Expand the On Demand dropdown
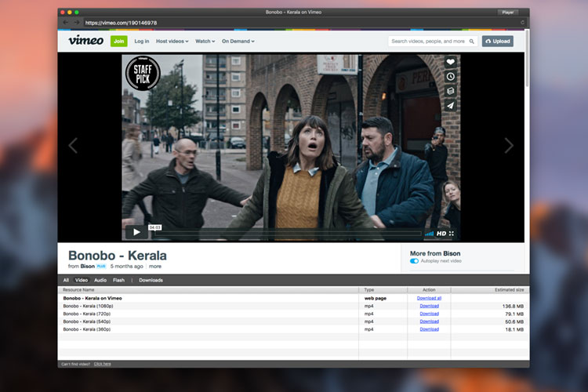This screenshot has width=588, height=392. click(238, 42)
